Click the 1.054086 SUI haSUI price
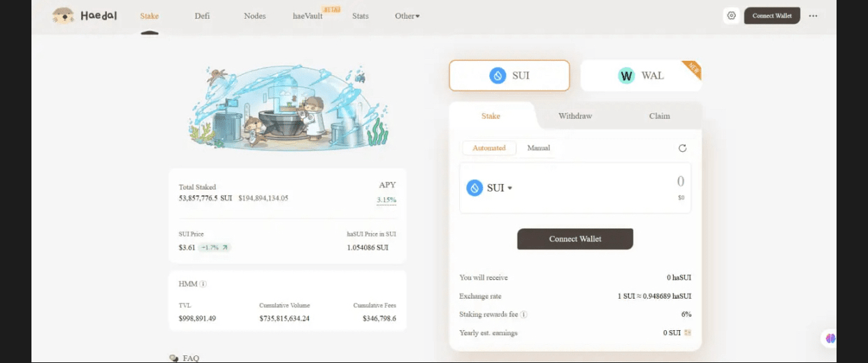This screenshot has height=363, width=868. coord(368,248)
